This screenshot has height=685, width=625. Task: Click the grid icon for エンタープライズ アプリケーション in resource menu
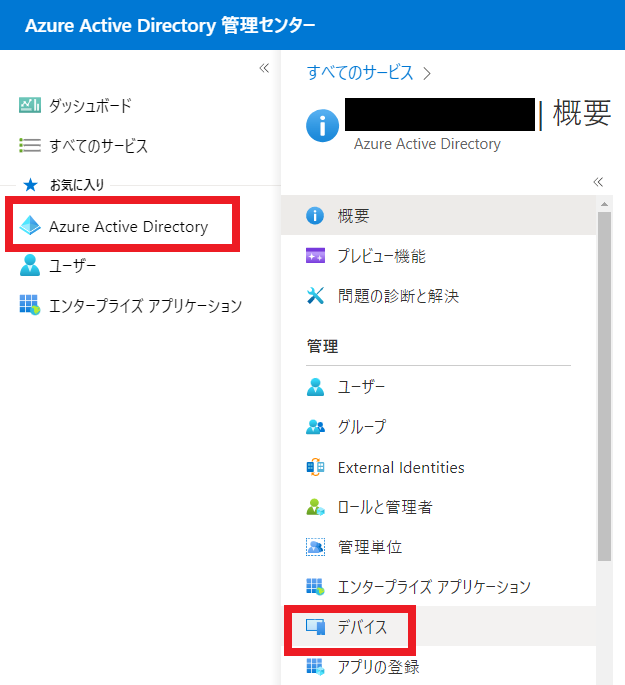(315, 587)
